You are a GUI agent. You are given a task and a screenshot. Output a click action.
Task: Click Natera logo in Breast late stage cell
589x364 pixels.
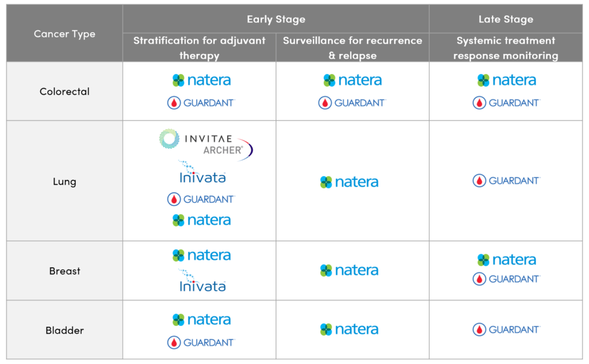click(x=506, y=259)
